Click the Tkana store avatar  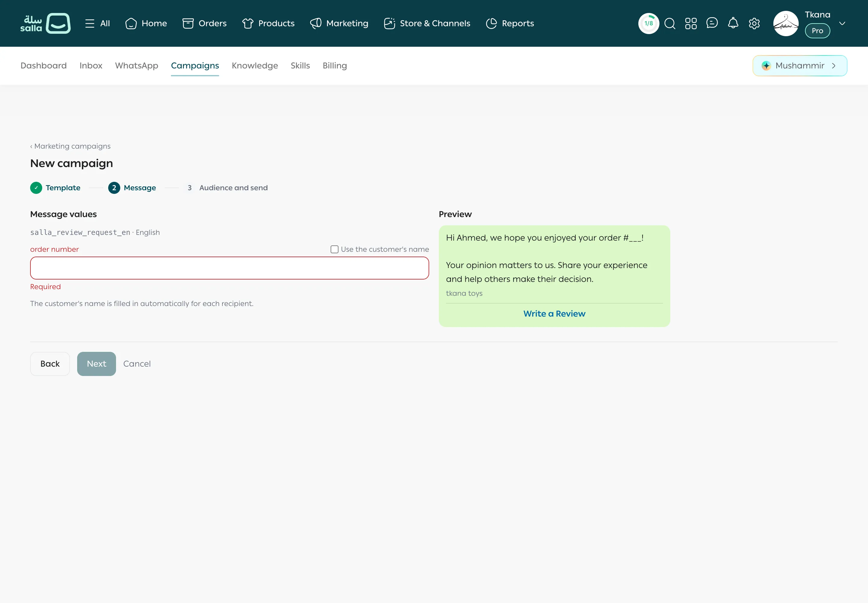click(786, 24)
